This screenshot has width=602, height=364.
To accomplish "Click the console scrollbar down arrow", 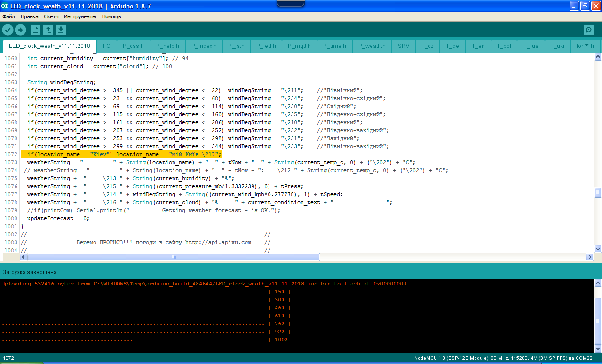I will 598,348.
